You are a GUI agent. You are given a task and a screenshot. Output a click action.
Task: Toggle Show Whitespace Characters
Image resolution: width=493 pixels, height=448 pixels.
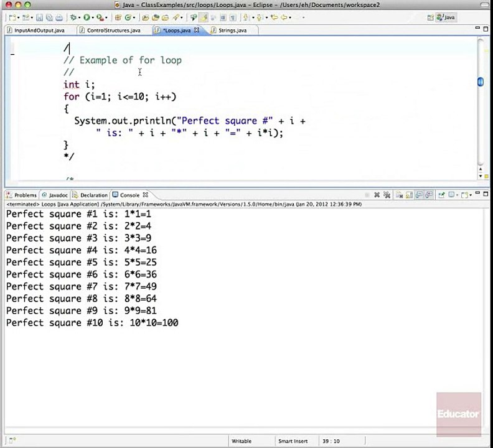[x=233, y=17]
